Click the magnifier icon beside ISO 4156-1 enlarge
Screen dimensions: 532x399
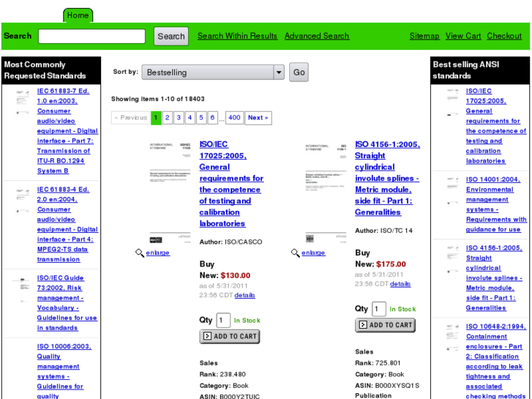[x=295, y=253]
